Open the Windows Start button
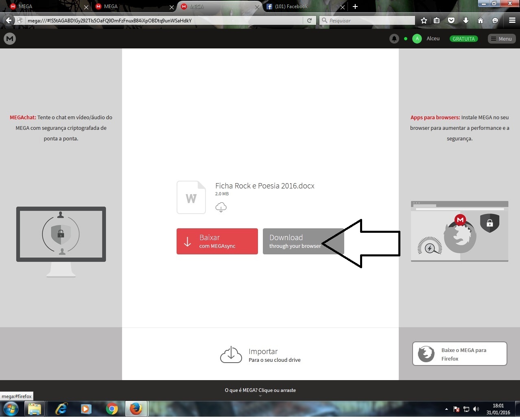 (x=11, y=409)
